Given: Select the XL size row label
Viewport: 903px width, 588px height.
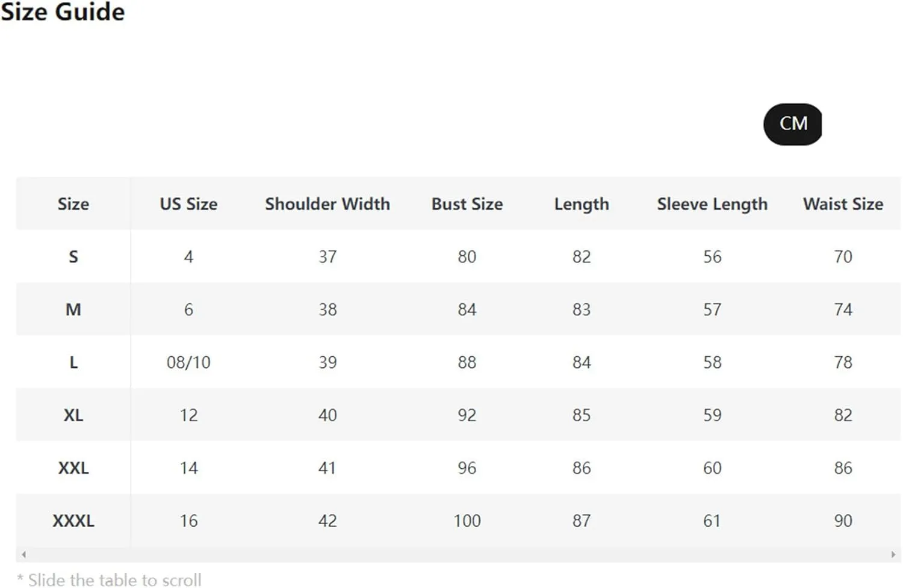Looking at the screenshot, I should (x=73, y=415).
